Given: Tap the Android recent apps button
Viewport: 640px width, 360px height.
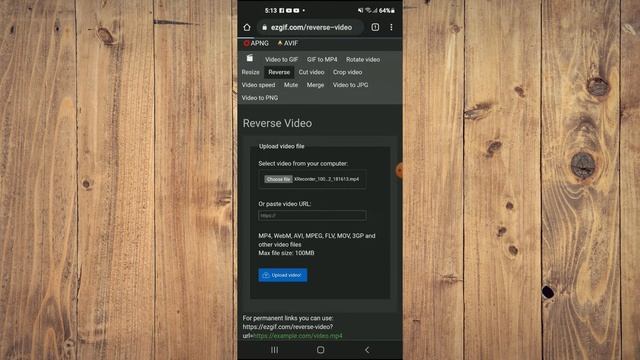Looking at the screenshot, I should point(274,350).
